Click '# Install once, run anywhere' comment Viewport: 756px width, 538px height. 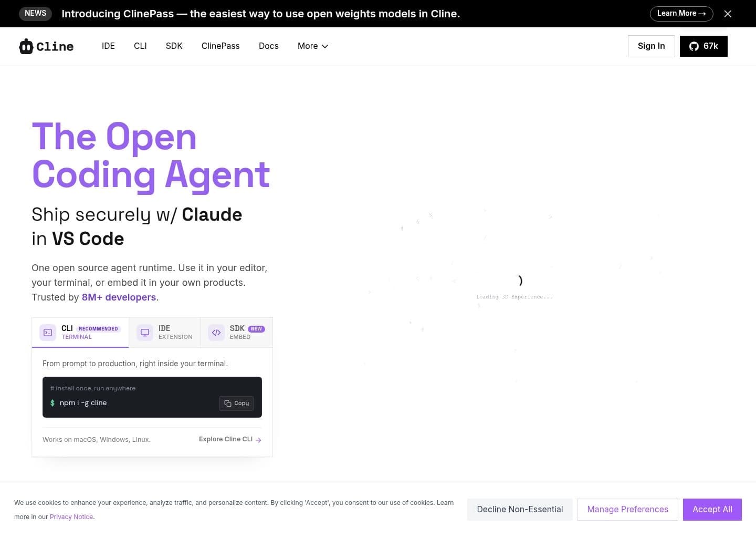[x=93, y=388]
